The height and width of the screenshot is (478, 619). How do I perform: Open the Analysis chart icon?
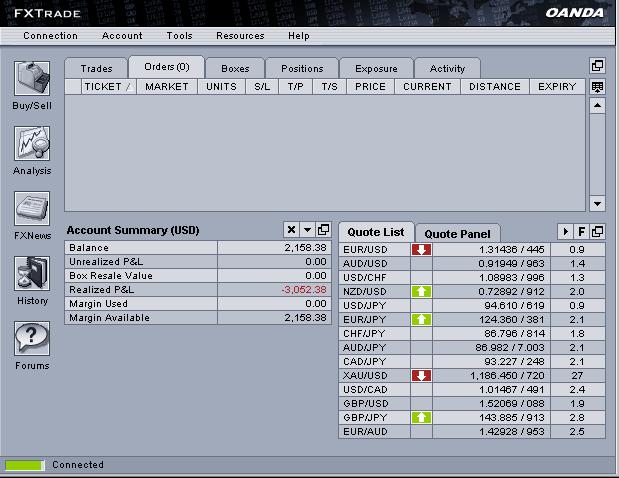pyautogui.click(x=32, y=143)
